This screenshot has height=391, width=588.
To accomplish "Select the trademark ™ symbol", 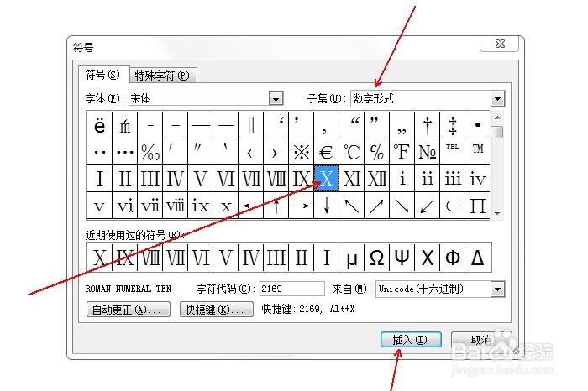I will pos(477,152).
